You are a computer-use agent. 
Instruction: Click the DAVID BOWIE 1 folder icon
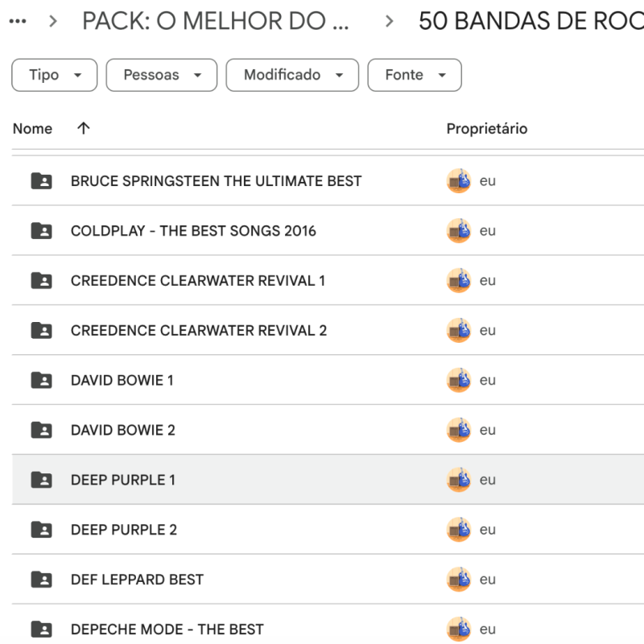click(x=41, y=380)
